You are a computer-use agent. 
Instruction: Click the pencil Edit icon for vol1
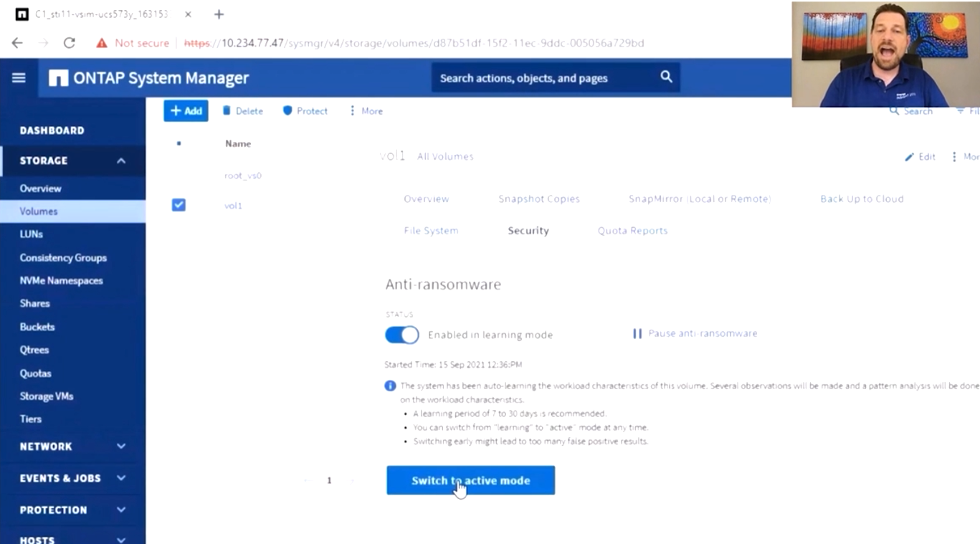click(910, 156)
